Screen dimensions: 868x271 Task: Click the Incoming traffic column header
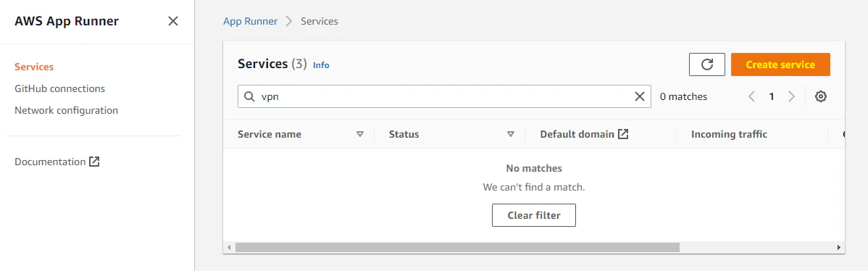[729, 134]
